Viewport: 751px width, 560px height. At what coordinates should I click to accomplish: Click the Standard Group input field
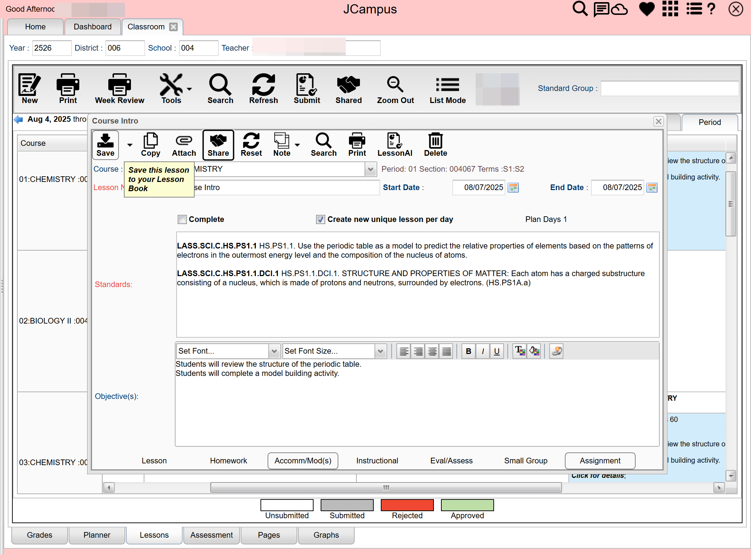pyautogui.click(x=670, y=88)
